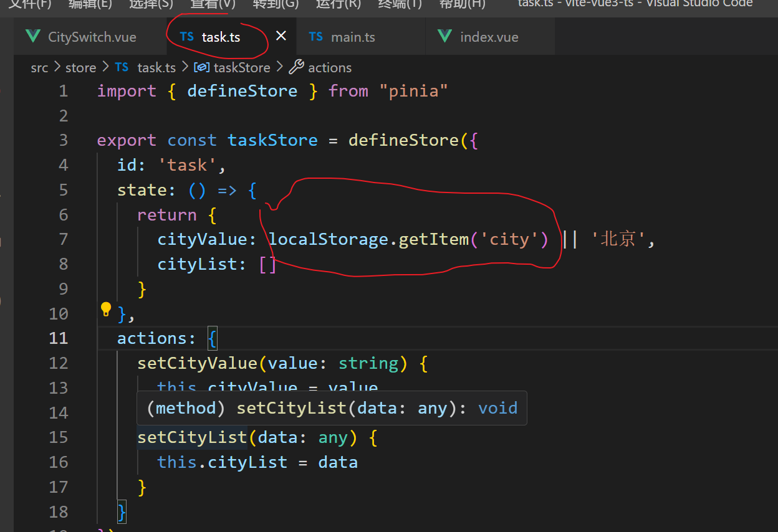This screenshot has height=532, width=778.
Task: Open the 终端(T) menu
Action: coord(400,4)
